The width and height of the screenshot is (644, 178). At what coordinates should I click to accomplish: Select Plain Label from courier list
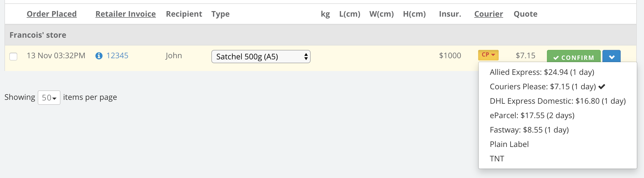509,144
